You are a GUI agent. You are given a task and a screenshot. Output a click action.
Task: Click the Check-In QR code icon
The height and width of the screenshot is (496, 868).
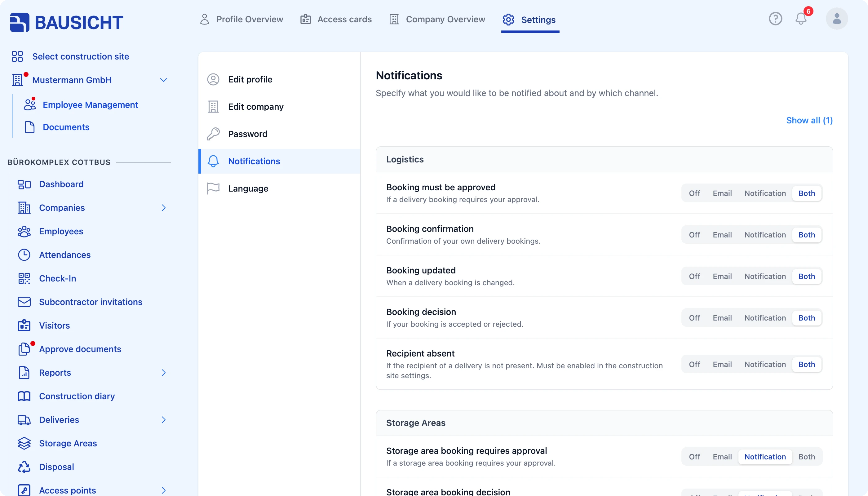(24, 278)
